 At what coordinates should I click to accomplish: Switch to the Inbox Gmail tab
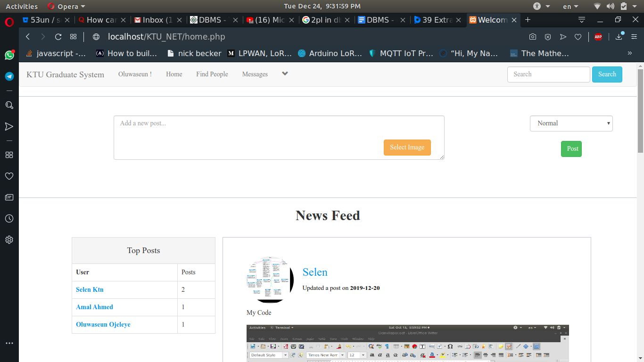click(158, 20)
